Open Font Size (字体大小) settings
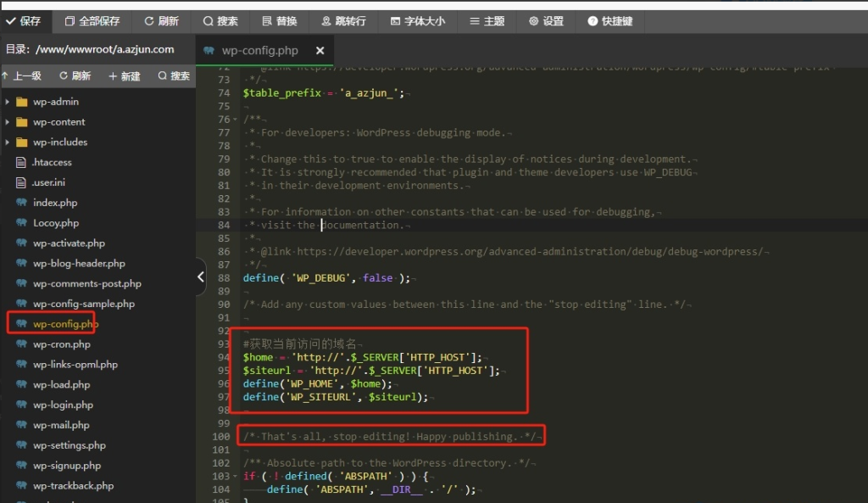 coord(417,21)
